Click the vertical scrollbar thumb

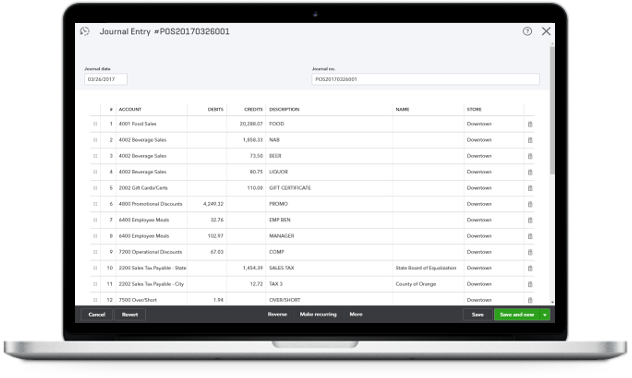[552, 110]
